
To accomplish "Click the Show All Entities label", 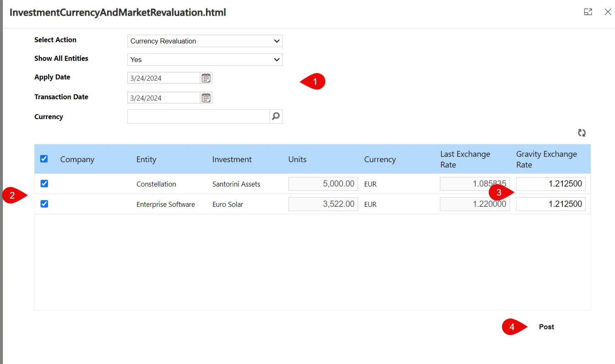I will tap(61, 58).
